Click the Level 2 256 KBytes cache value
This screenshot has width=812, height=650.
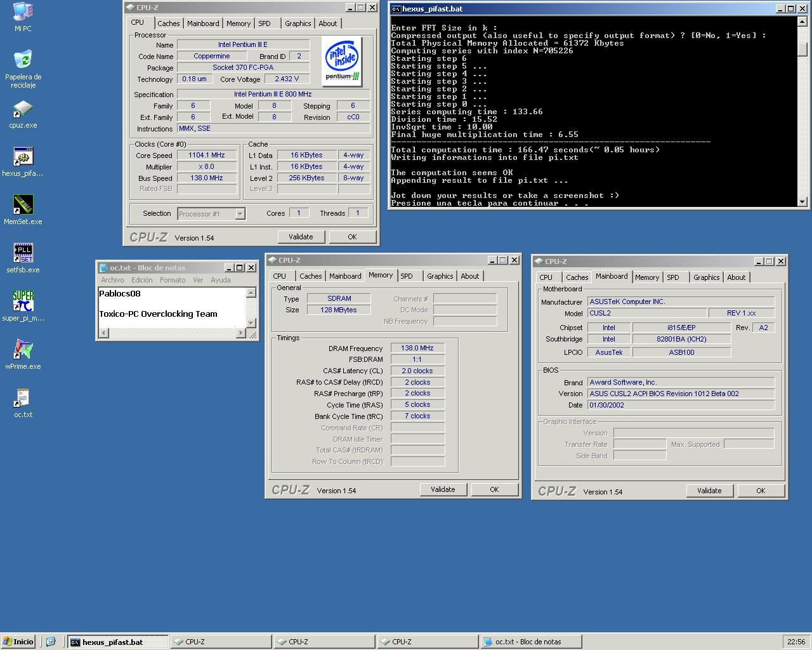click(307, 178)
